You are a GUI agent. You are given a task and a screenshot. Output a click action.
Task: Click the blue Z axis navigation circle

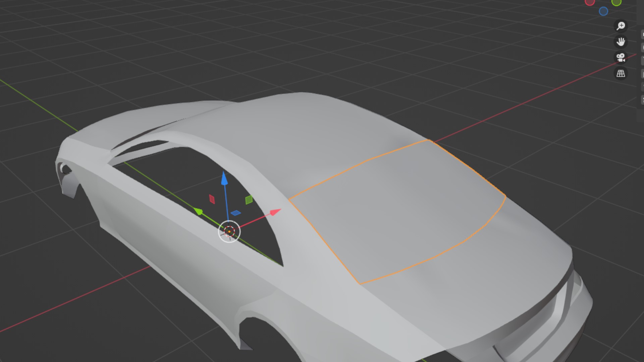[x=603, y=11]
